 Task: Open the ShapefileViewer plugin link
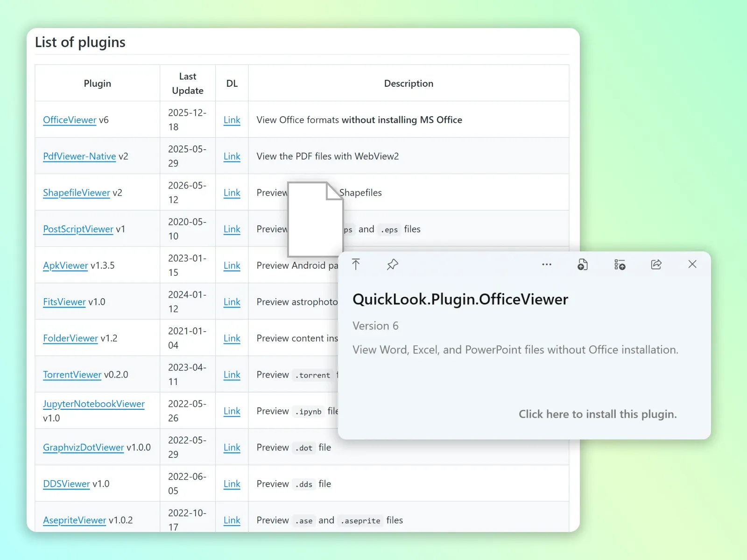click(77, 193)
